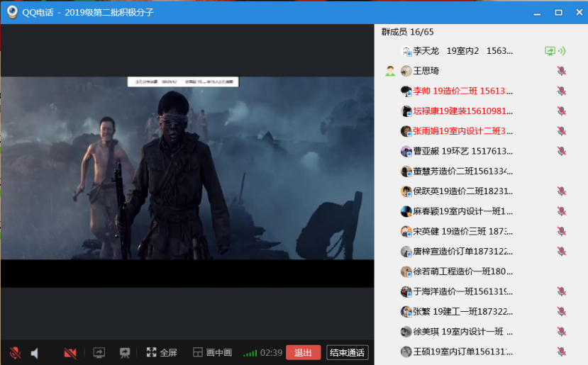Click the screen share icon in the bottom toolbar
Screen dimensions: 588x365
pos(99,353)
